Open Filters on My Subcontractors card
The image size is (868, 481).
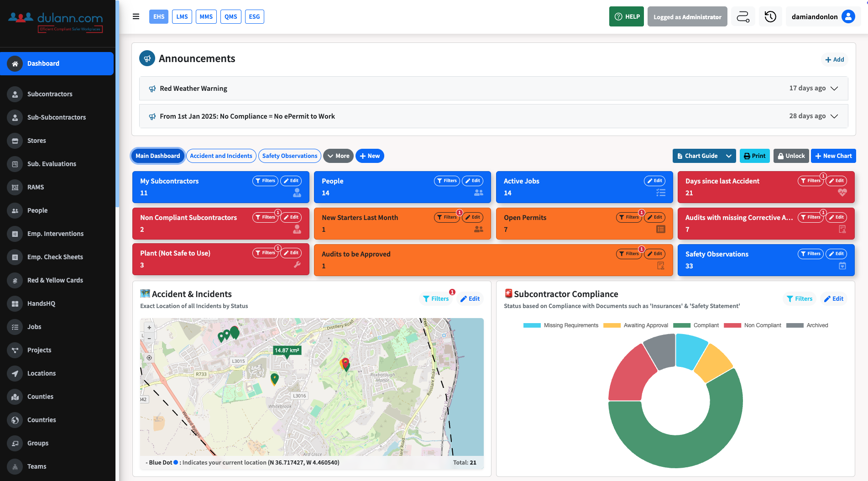pyautogui.click(x=265, y=181)
